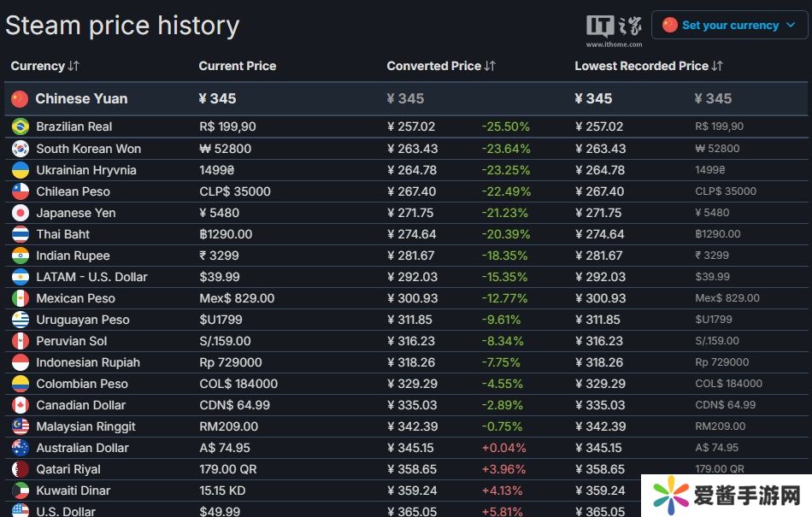Screen dimensions: 812x517
Task: Expand the currency selector chevron arrow
Action: [791, 26]
